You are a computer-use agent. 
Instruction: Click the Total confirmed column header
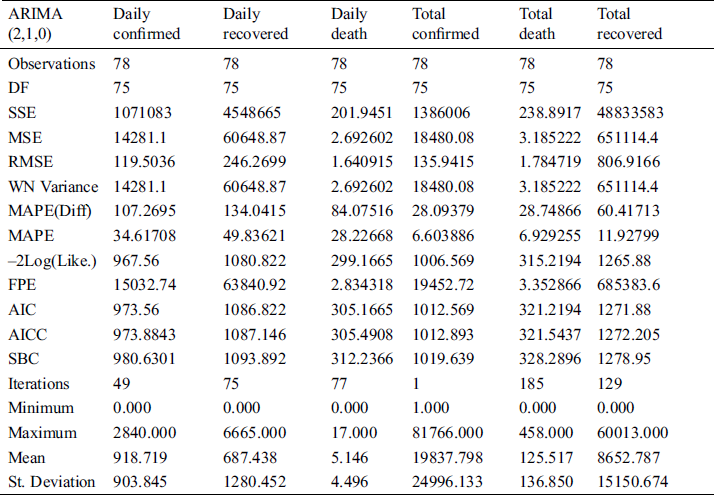[446, 24]
